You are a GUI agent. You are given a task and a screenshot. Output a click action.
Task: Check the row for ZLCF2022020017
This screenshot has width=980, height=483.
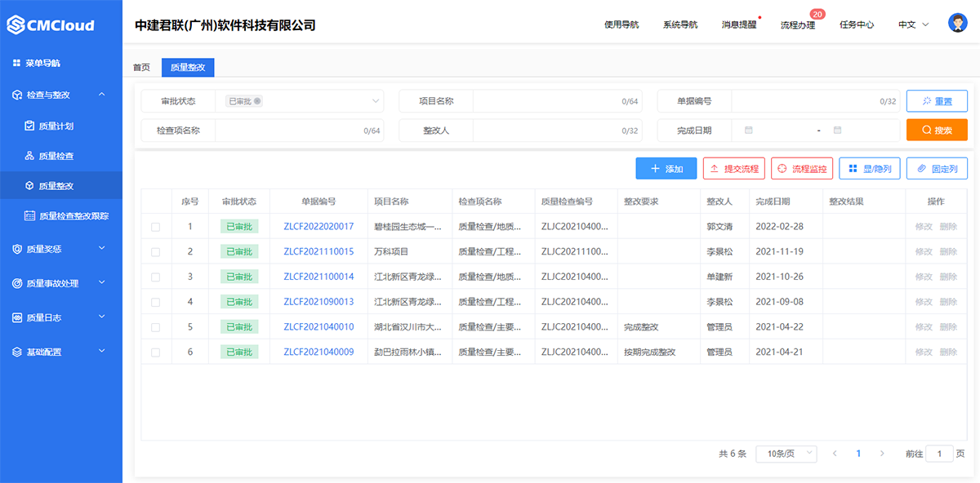point(156,227)
